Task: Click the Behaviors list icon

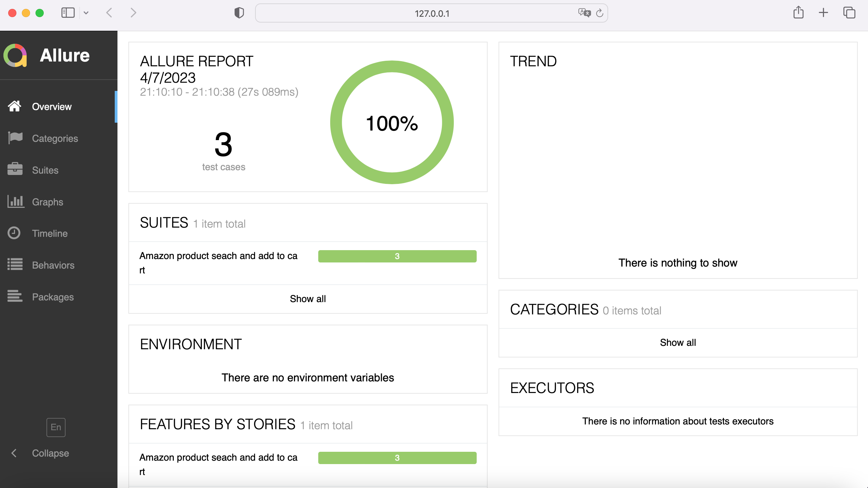Action: pos(15,265)
